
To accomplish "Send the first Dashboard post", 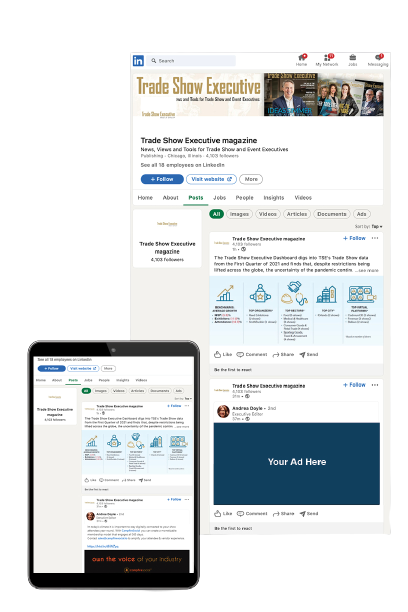I will [x=309, y=354].
